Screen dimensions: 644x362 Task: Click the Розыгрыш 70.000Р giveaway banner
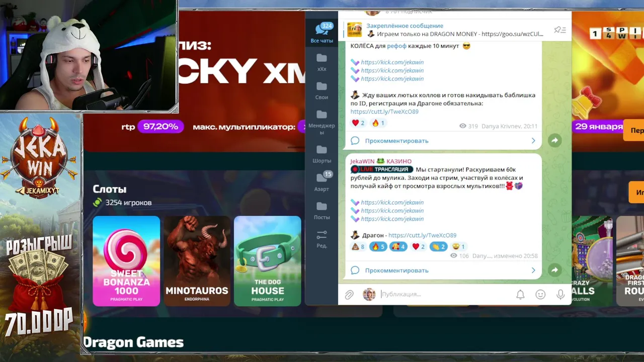tap(39, 287)
